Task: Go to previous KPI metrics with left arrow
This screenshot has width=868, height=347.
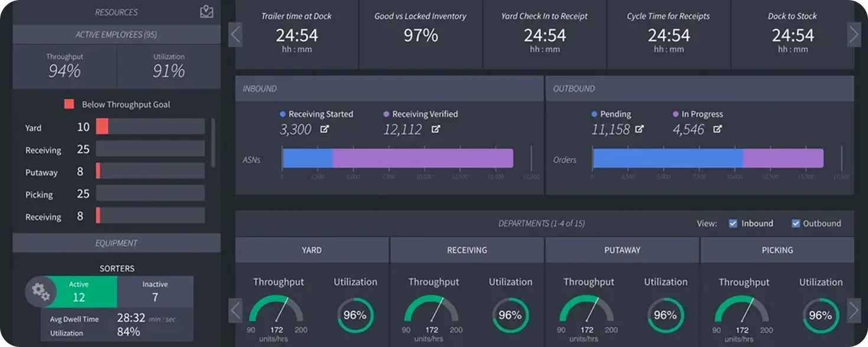Action: [236, 35]
